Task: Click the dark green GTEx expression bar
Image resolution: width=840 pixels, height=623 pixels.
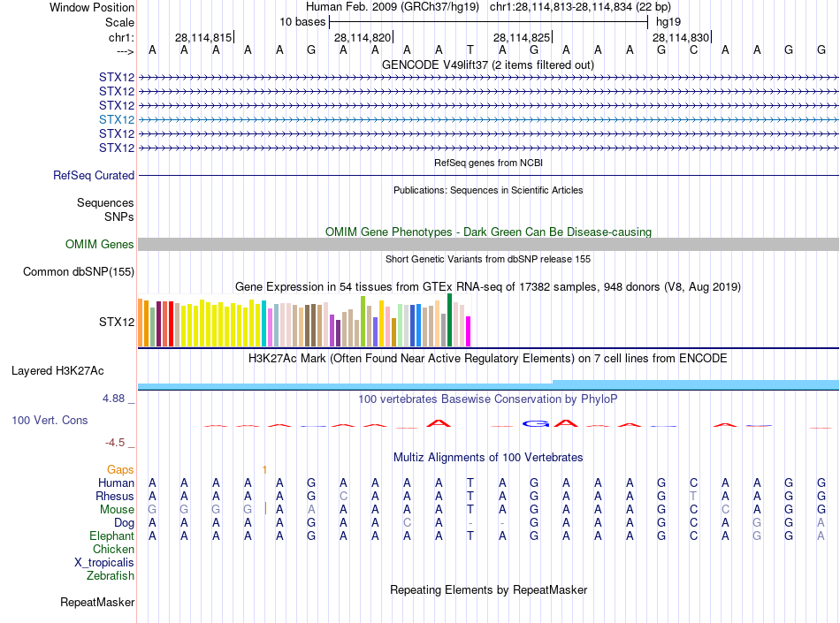Action: (449, 320)
